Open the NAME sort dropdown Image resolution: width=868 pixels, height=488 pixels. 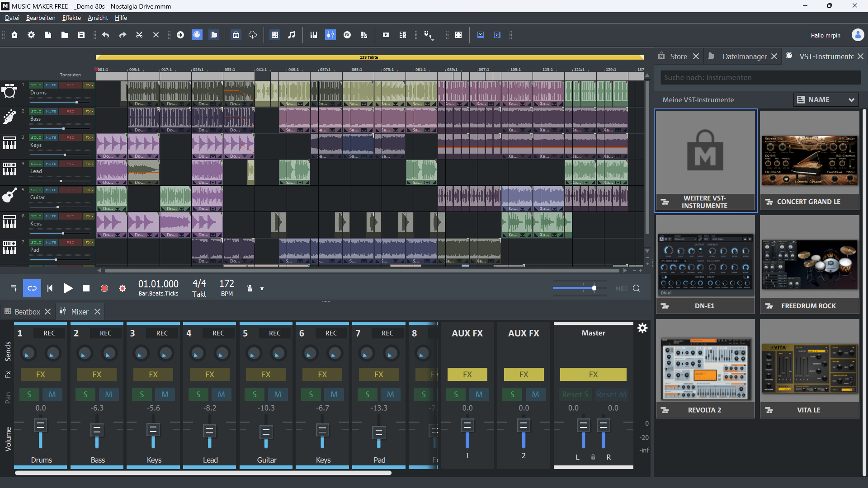826,100
